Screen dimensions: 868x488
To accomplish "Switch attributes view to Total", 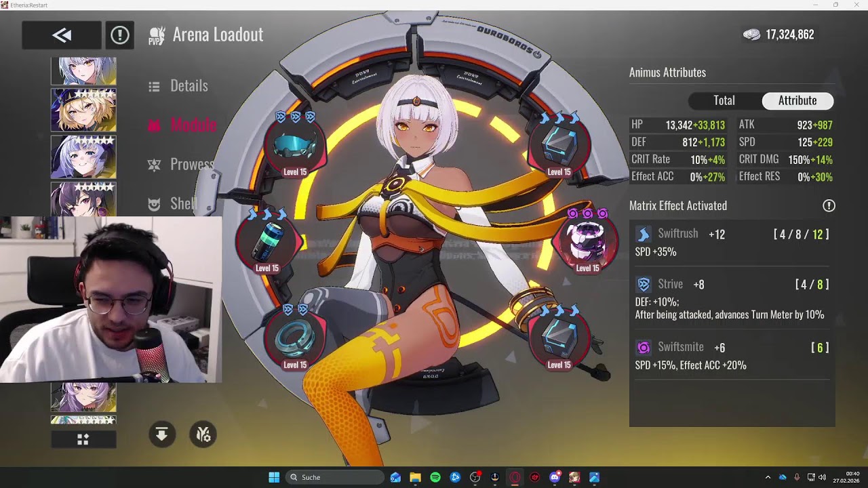I will (724, 100).
